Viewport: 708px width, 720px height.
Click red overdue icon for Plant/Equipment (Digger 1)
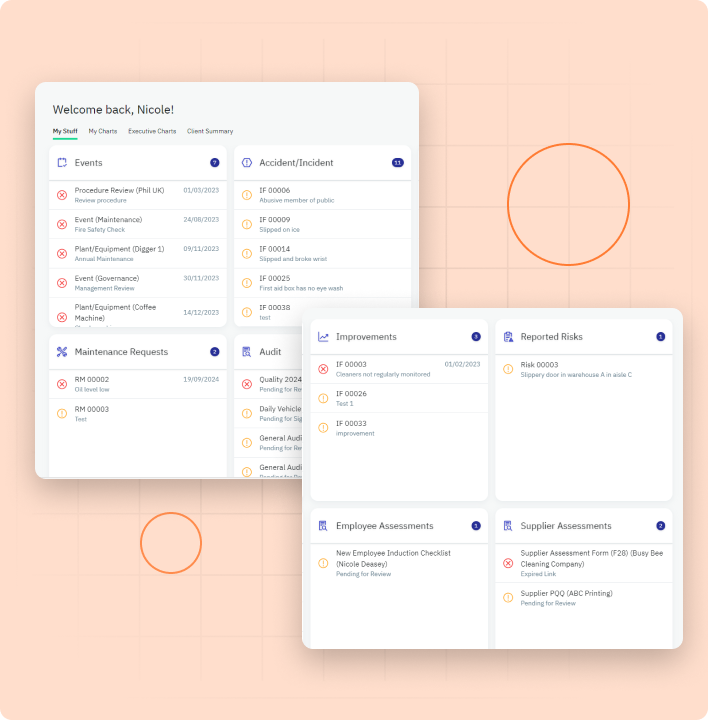62,254
